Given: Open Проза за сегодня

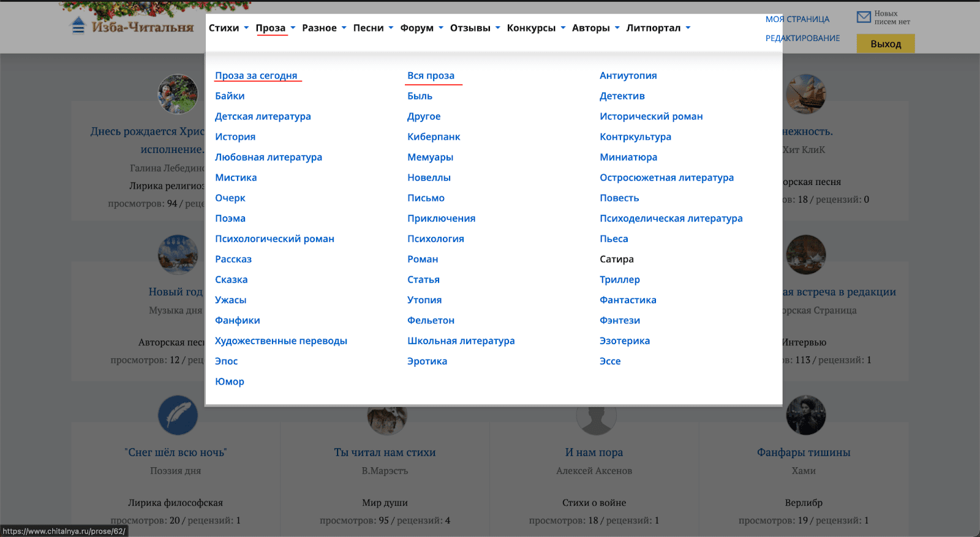Looking at the screenshot, I should pos(256,75).
